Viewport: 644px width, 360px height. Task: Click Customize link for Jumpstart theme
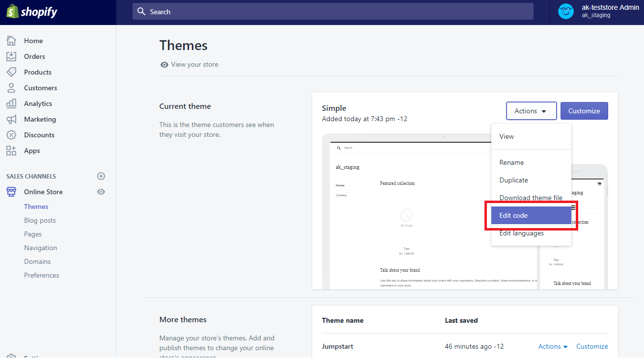pyautogui.click(x=592, y=346)
